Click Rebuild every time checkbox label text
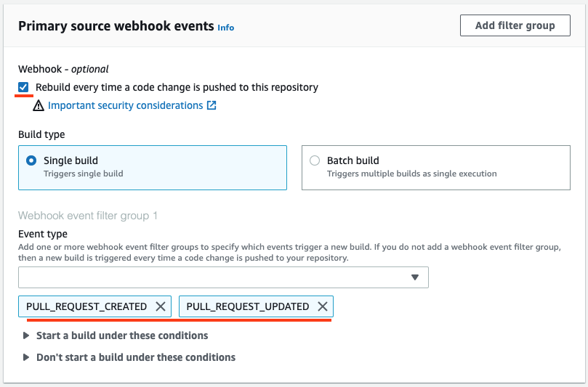588x387 pixels. pyautogui.click(x=177, y=87)
